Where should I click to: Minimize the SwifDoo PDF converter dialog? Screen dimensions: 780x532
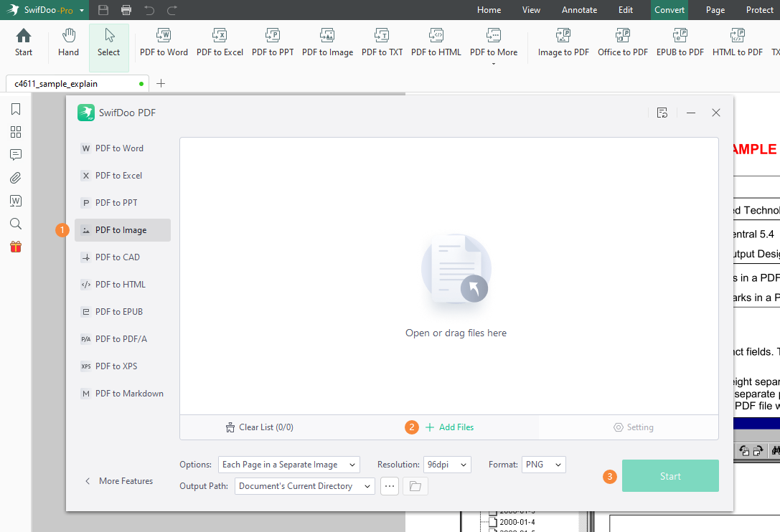point(691,113)
